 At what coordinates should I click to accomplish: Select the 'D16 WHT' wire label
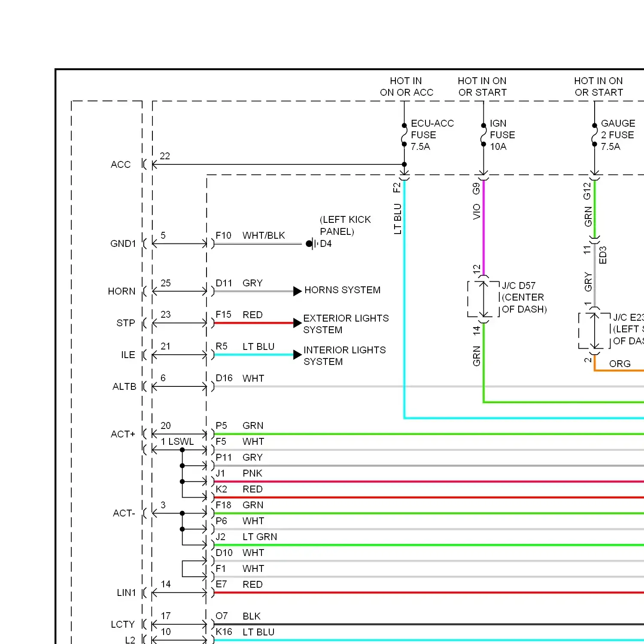240,378
